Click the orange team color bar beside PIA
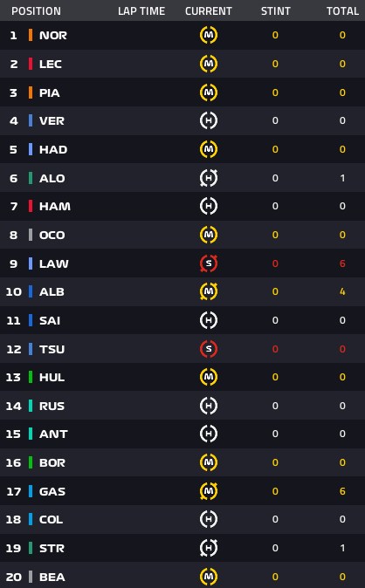This screenshot has width=365, height=588. 31,92
